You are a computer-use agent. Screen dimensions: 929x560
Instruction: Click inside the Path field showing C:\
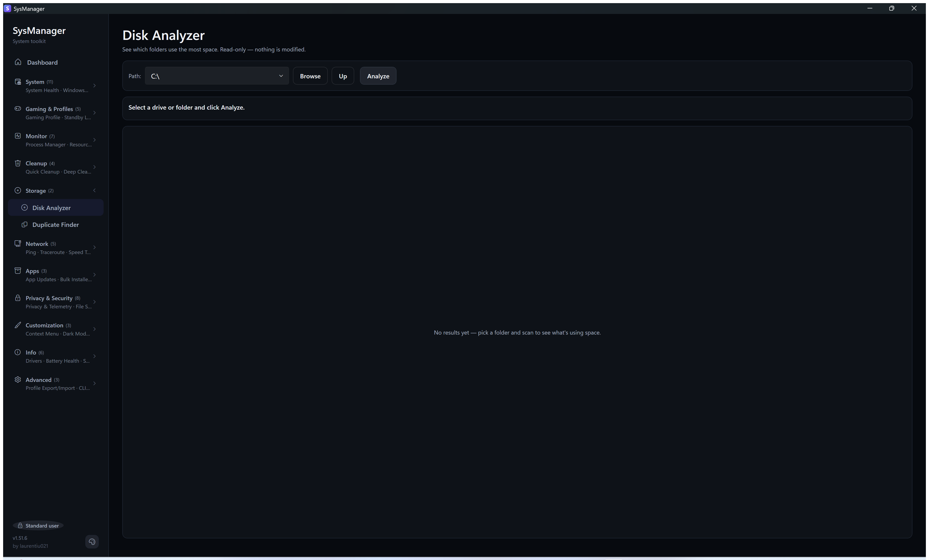pos(217,76)
